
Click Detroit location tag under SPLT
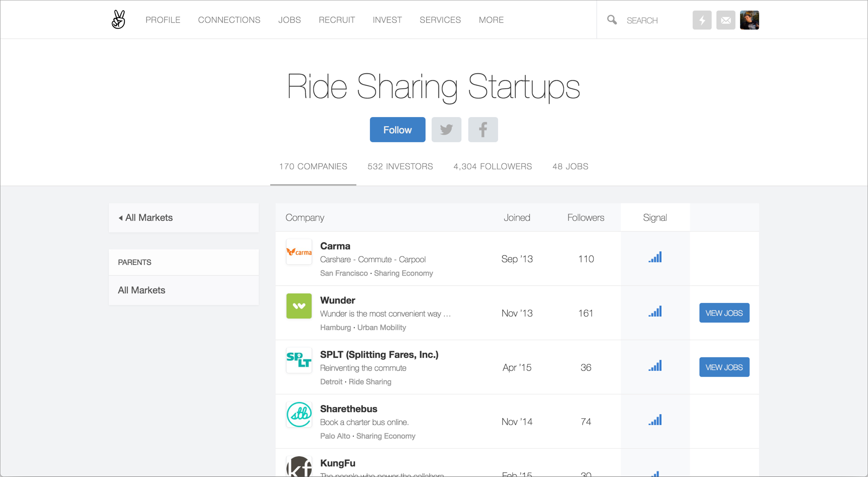pyautogui.click(x=331, y=382)
